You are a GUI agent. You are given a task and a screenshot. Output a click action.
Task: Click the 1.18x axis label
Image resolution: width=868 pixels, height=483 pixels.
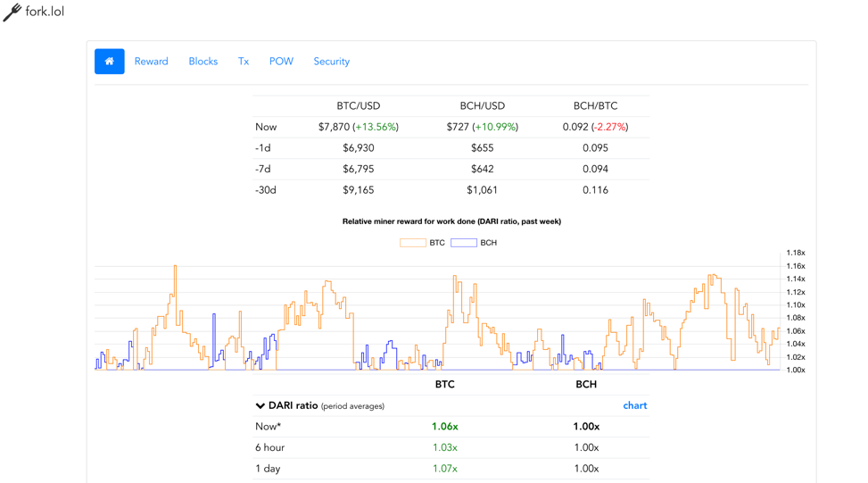coord(796,253)
